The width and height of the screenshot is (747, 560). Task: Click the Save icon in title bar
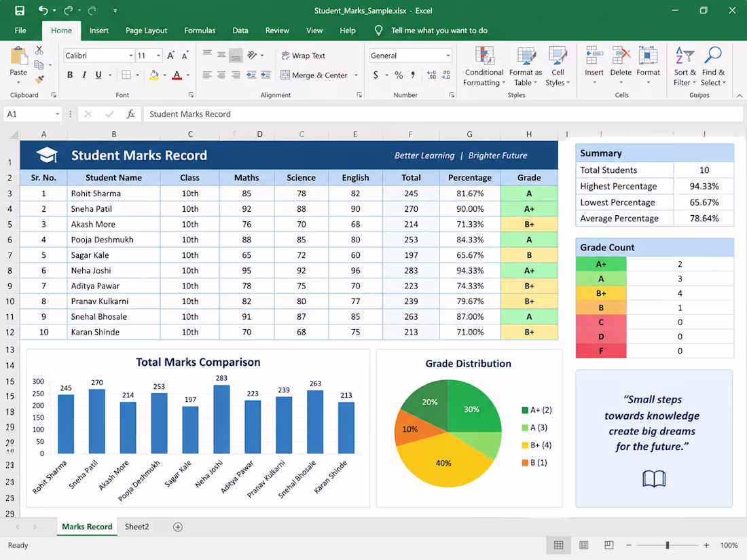coord(20,10)
